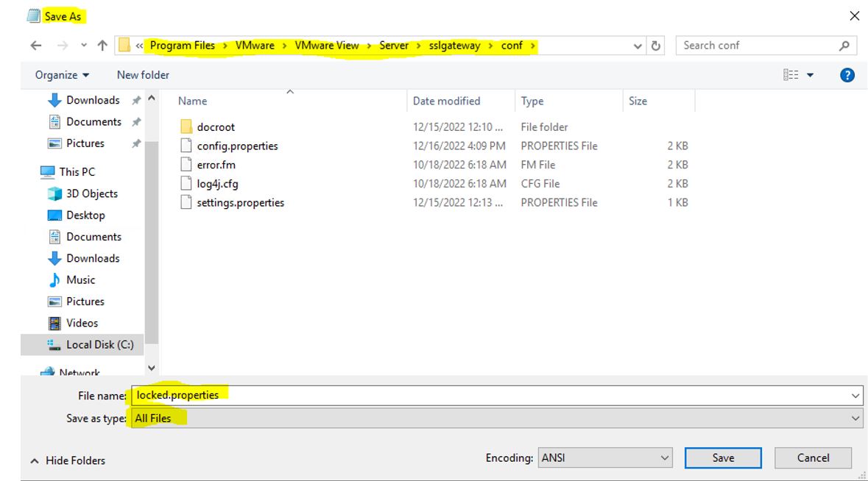
Task: Select log4j.cfg file
Action: [218, 184]
